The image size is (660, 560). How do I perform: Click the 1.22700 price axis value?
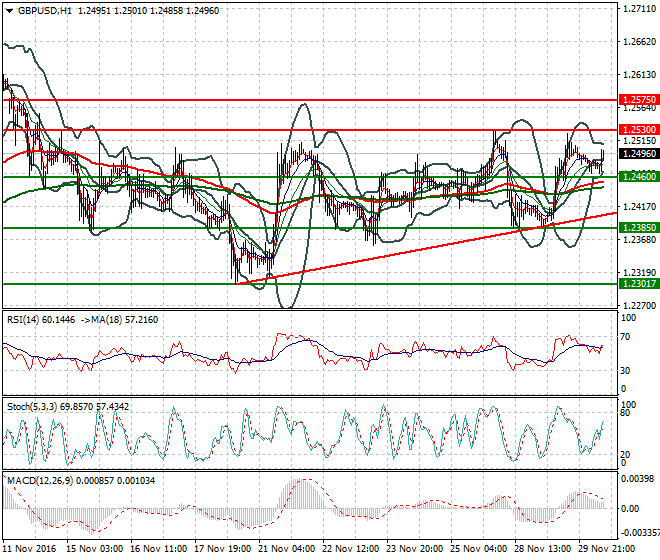(639, 305)
